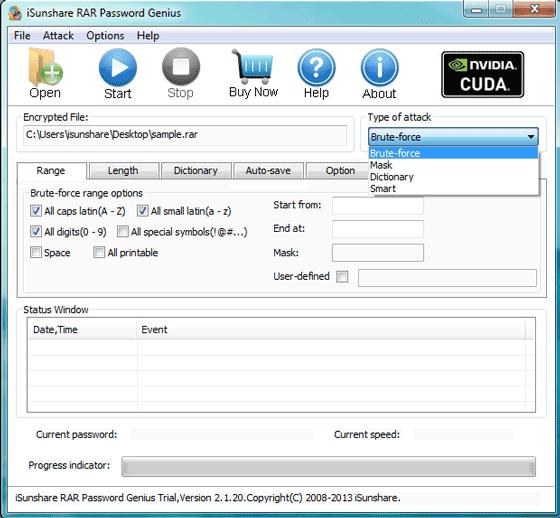Click the Current password value field
This screenshot has width=560, height=518.
coord(221,434)
